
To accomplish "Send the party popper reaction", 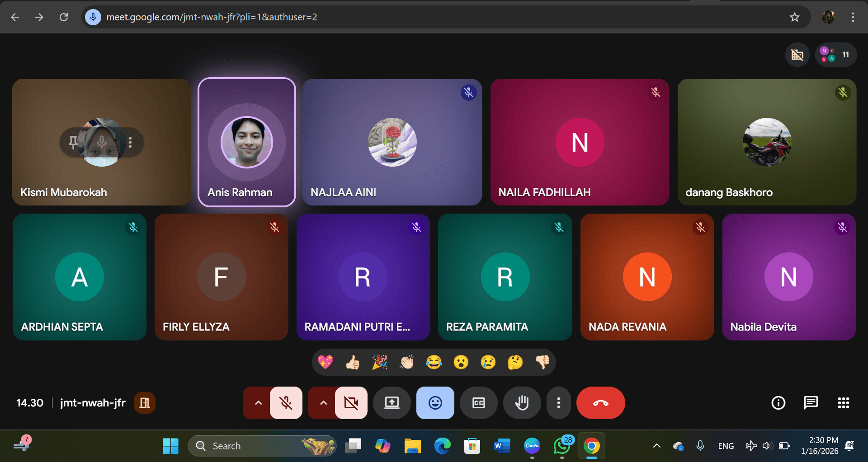I will click(380, 362).
